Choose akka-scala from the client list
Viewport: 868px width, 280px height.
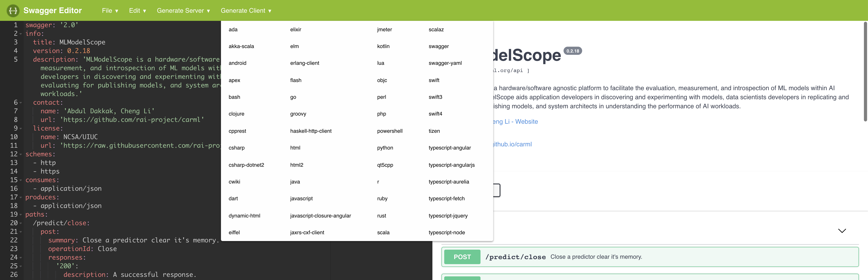pos(241,46)
